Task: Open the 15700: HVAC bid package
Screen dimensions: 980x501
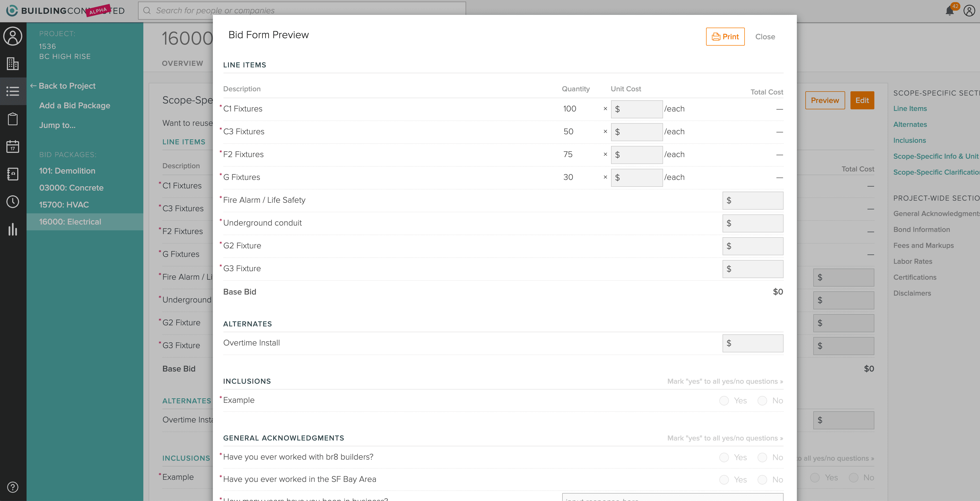Action: 64,205
